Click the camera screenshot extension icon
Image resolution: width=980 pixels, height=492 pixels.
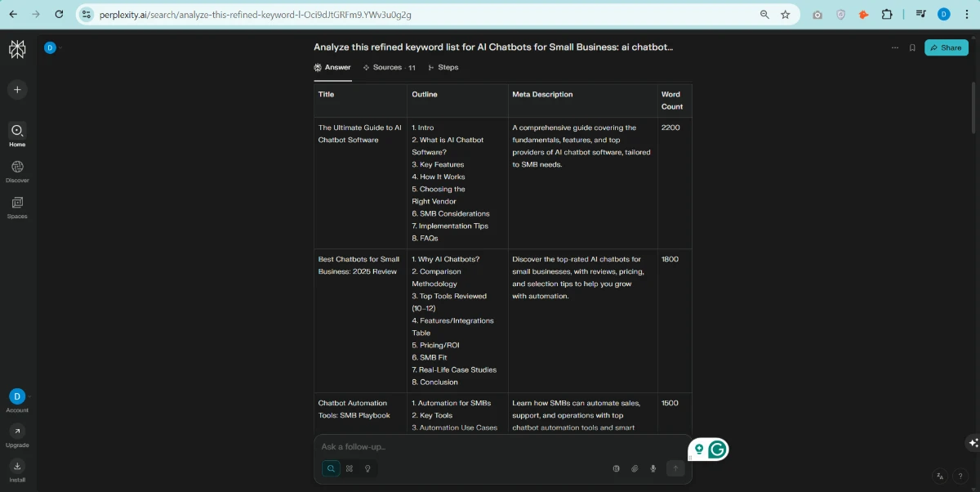[x=817, y=14]
